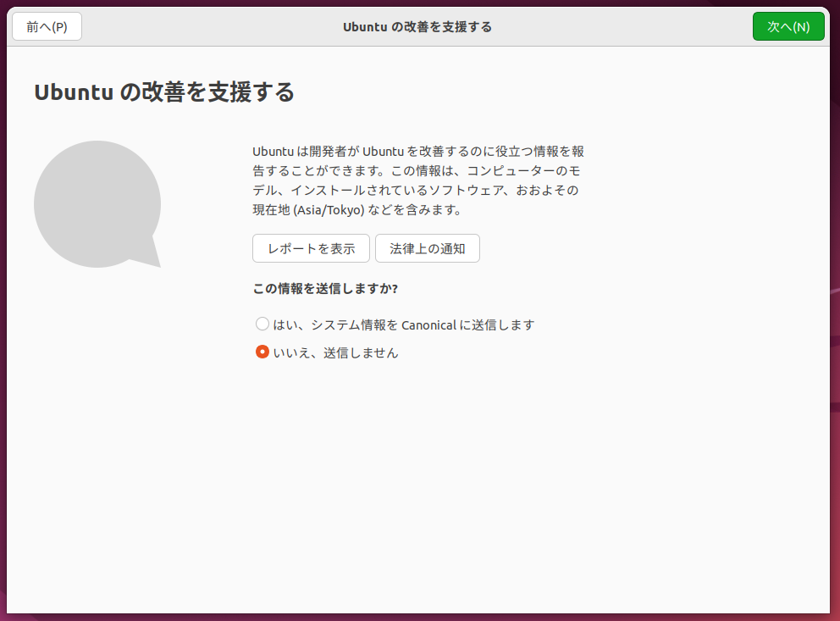Select はい、システム情報を Canonical に送信します
Image resolution: width=840 pixels, height=621 pixels.
click(395, 324)
